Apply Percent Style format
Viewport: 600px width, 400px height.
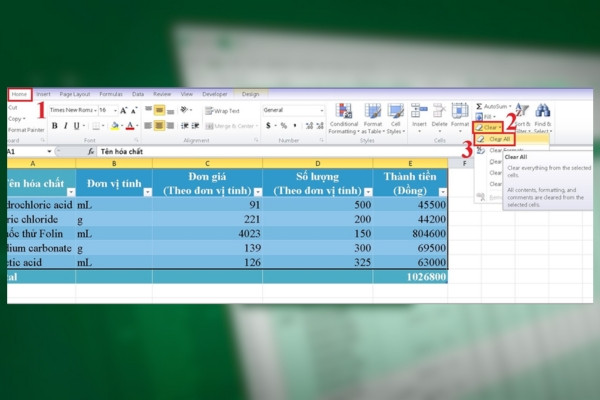[x=284, y=126]
